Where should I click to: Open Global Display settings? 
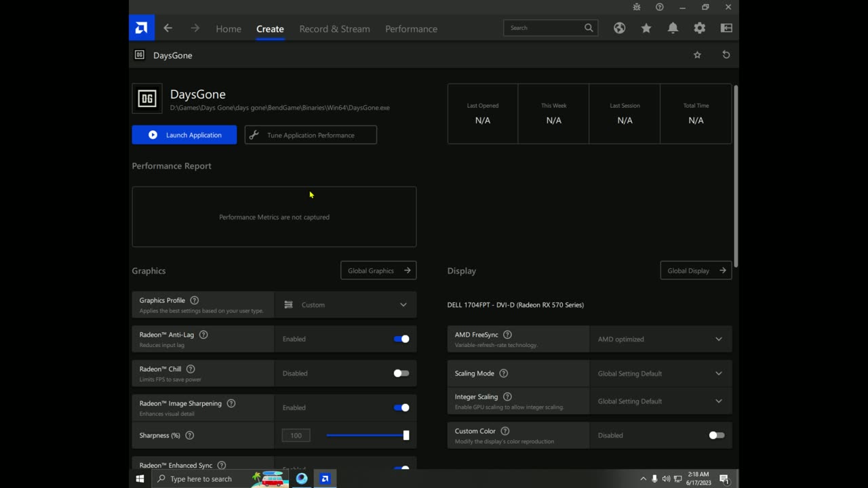tap(696, 270)
